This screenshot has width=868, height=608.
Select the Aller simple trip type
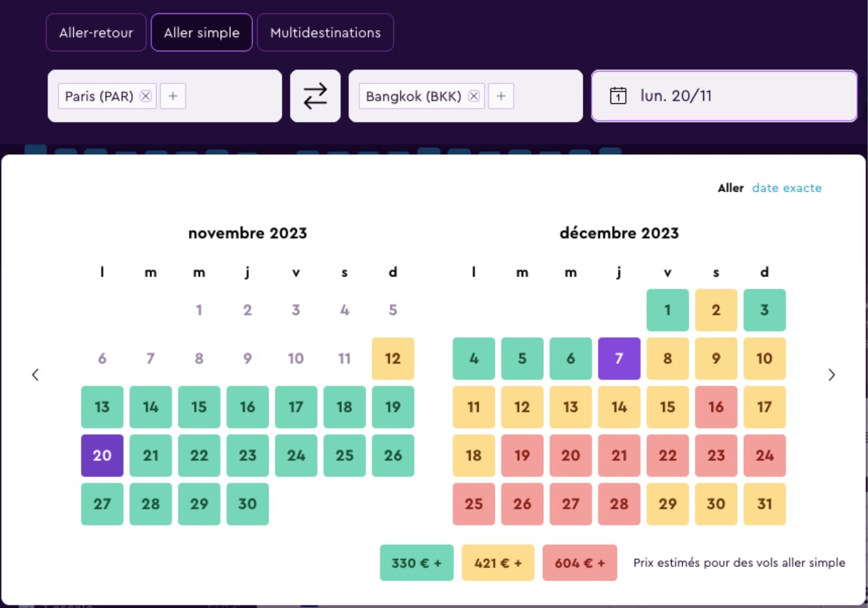[202, 33]
